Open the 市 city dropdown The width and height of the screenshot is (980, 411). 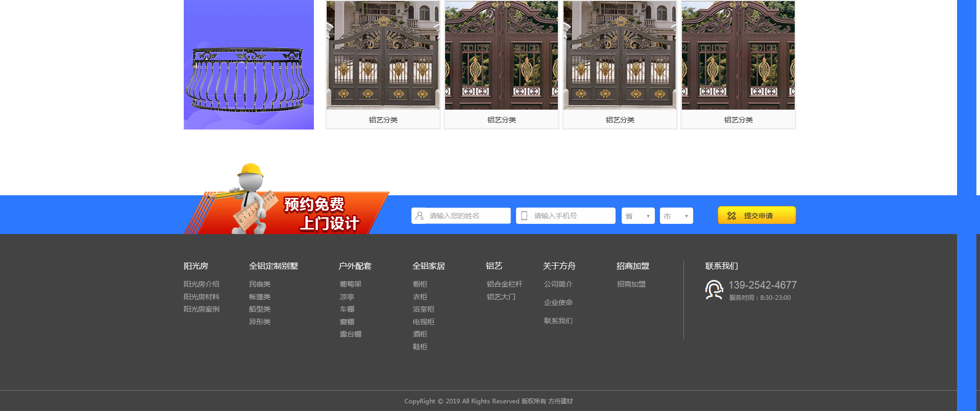click(x=676, y=216)
